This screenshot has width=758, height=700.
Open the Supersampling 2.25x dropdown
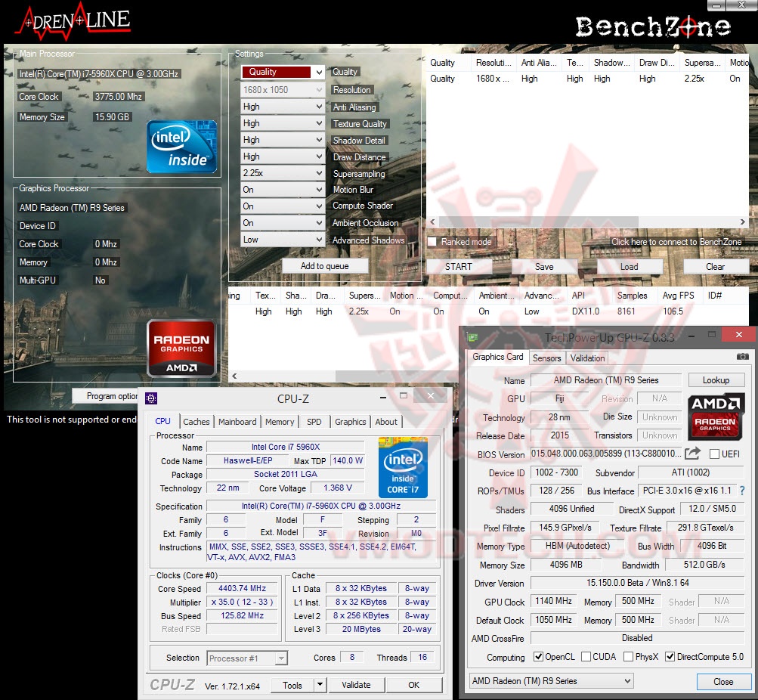point(283,172)
